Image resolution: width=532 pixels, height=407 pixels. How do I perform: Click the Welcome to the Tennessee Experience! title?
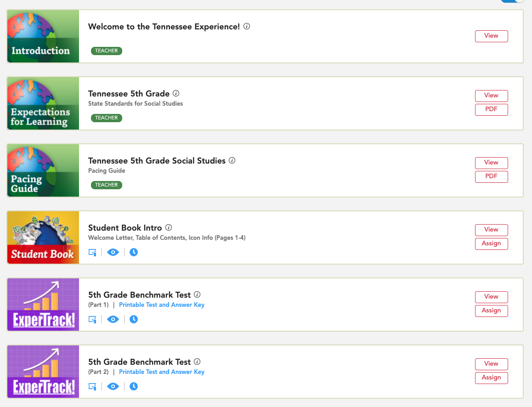pos(164,27)
